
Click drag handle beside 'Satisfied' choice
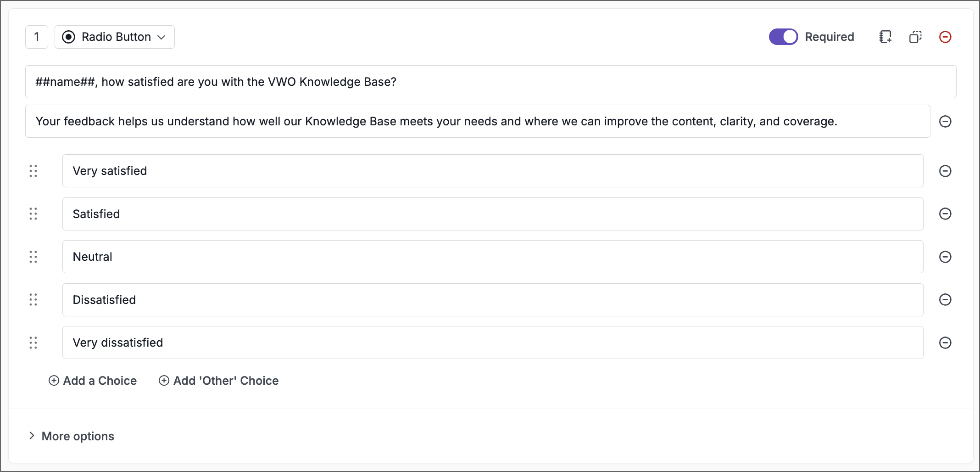[x=33, y=214]
